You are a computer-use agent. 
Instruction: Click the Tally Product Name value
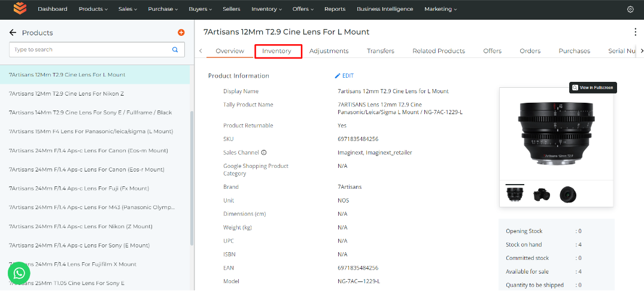(x=400, y=108)
